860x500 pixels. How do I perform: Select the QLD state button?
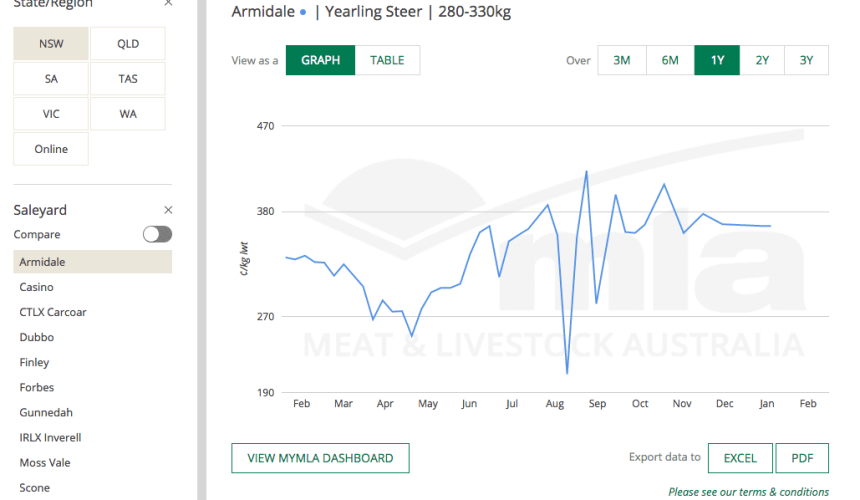pos(128,43)
